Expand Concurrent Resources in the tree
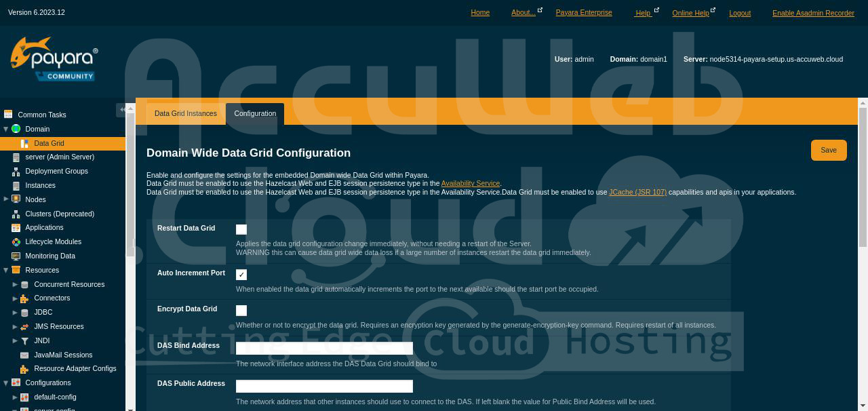Viewport: 868px width, 411px height. 15,284
